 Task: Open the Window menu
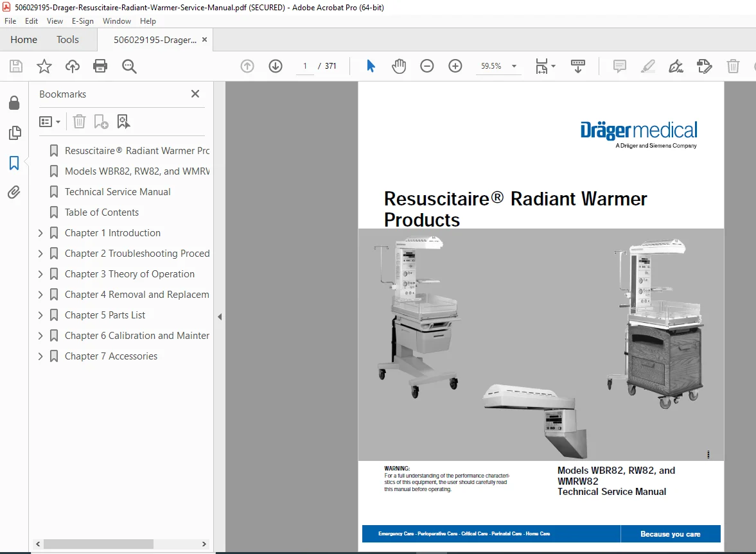coord(117,21)
